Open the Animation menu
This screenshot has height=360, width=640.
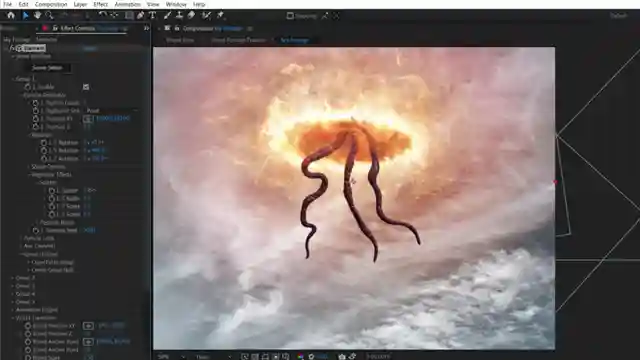coord(127,4)
